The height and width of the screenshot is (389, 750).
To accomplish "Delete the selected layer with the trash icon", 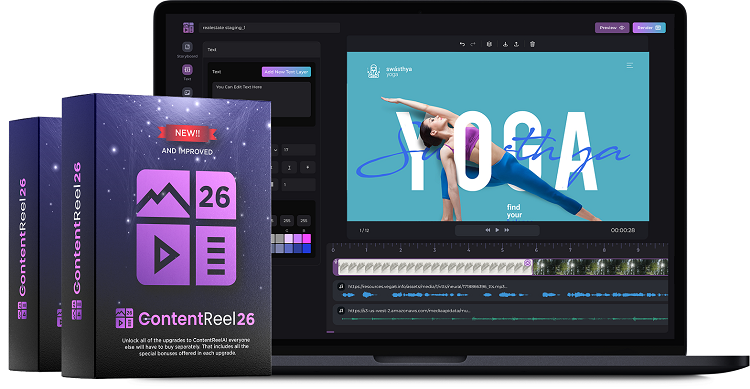I will coord(532,44).
